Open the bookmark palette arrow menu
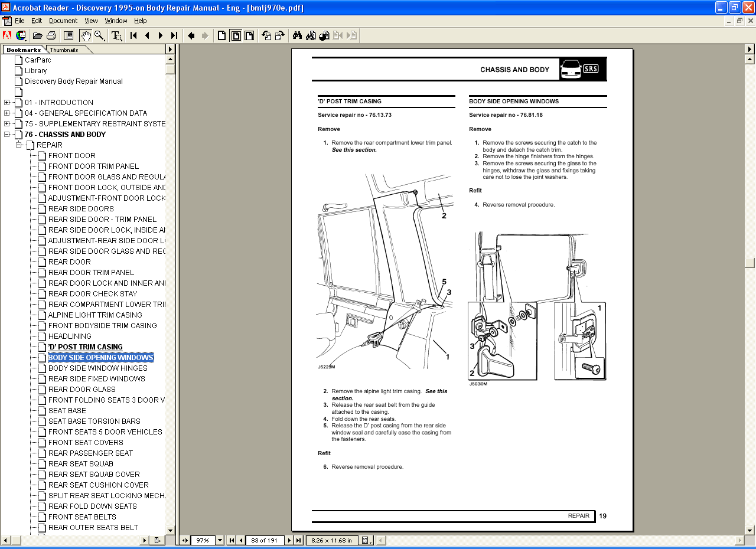The height and width of the screenshot is (549, 756). point(170,50)
